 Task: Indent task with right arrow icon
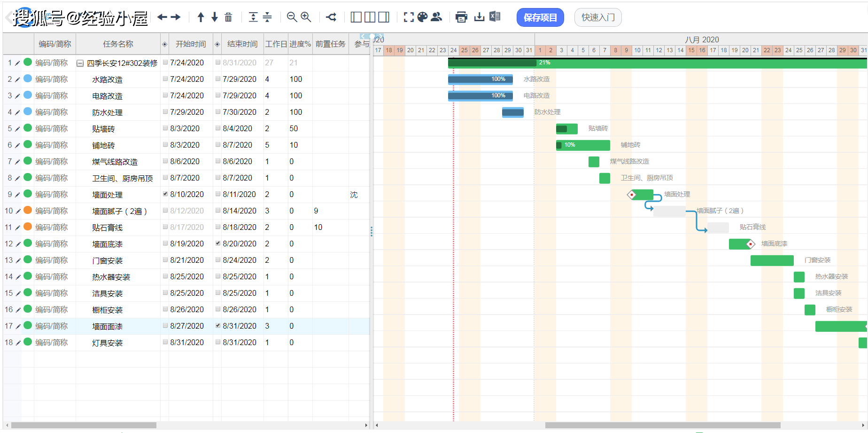pyautogui.click(x=176, y=17)
